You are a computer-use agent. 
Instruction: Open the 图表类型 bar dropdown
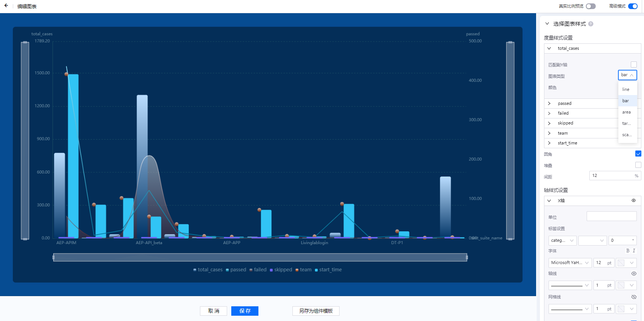[627, 75]
